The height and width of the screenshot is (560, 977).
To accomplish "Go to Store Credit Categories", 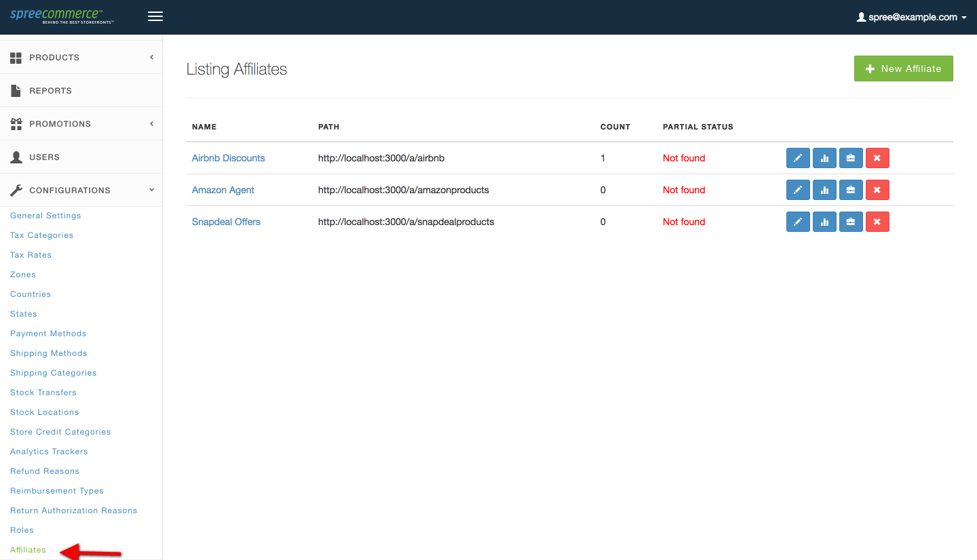I will (60, 432).
